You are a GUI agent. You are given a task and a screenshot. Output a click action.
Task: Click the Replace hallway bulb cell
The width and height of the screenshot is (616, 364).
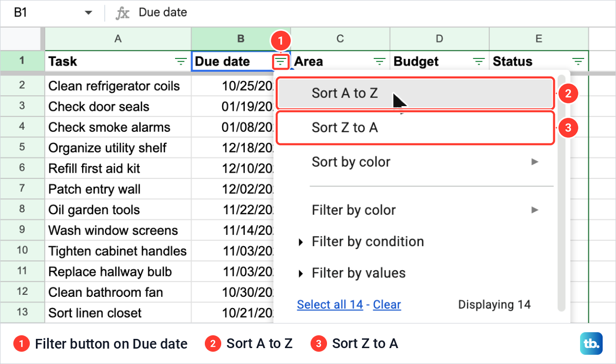click(x=118, y=272)
